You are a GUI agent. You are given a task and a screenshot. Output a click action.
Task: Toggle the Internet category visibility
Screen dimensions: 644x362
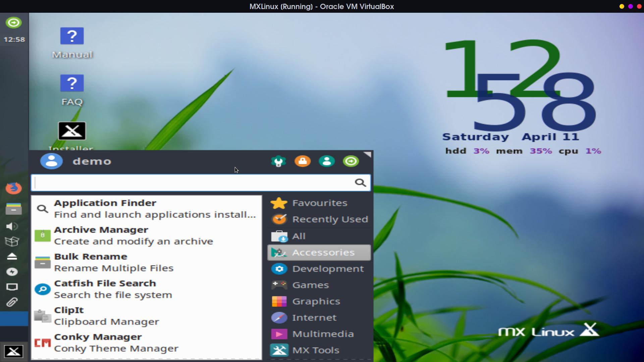click(x=314, y=317)
